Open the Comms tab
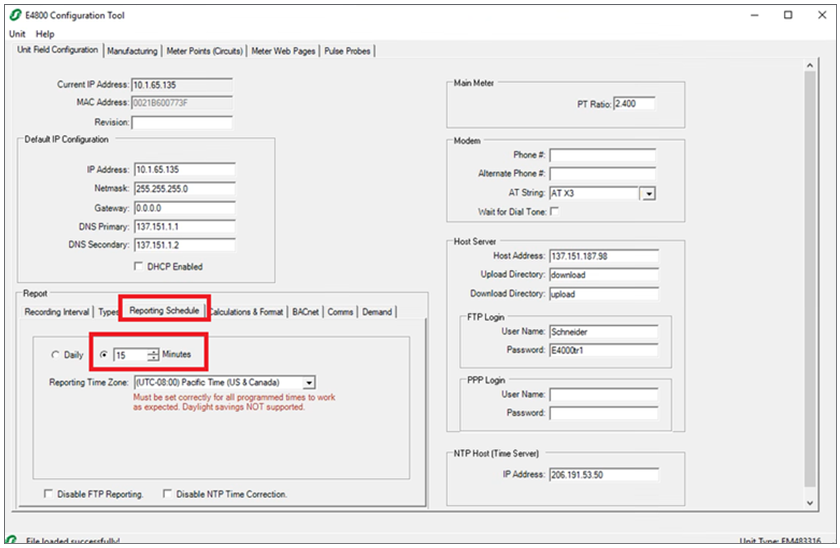Image resolution: width=840 pixels, height=548 pixels. point(340,312)
